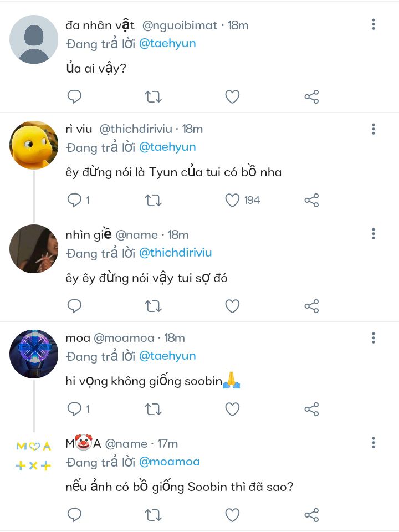Retweet the "ủa ai vậy?" tweet
Image resolution: width=399 pixels, height=532 pixels.
pyautogui.click(x=153, y=97)
